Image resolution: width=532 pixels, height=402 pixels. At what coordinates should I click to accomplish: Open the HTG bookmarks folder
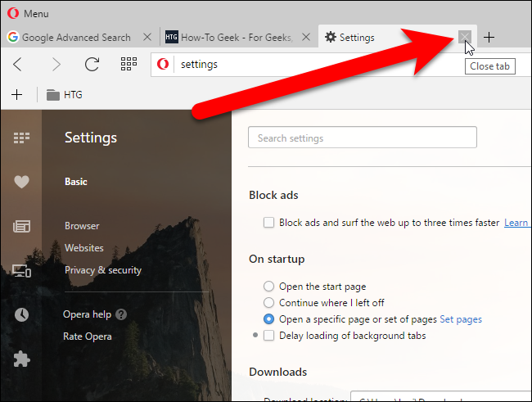point(64,95)
